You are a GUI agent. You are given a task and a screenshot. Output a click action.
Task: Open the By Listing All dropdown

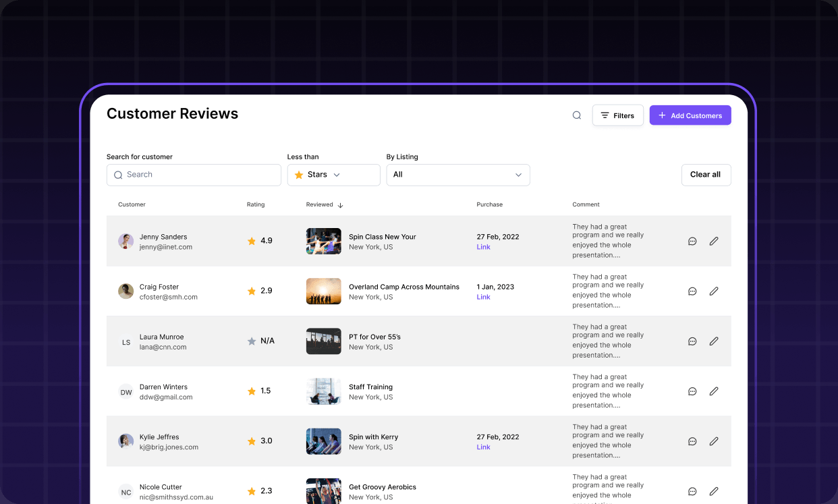[x=457, y=175]
